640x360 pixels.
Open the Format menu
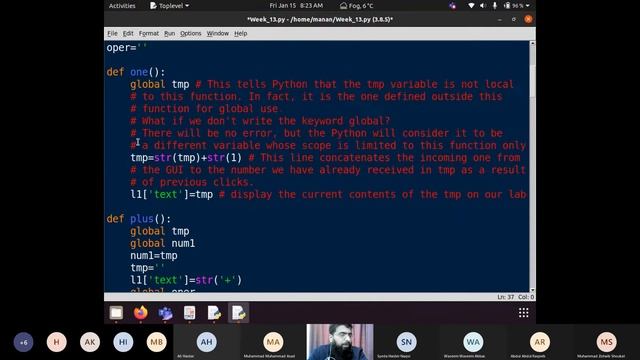(x=149, y=33)
